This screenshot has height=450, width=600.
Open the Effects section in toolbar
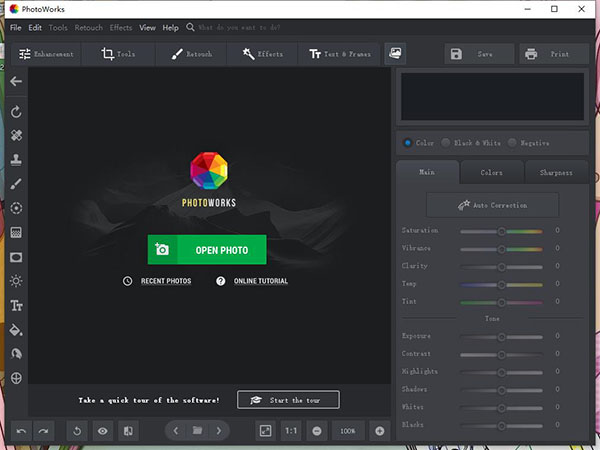point(262,54)
